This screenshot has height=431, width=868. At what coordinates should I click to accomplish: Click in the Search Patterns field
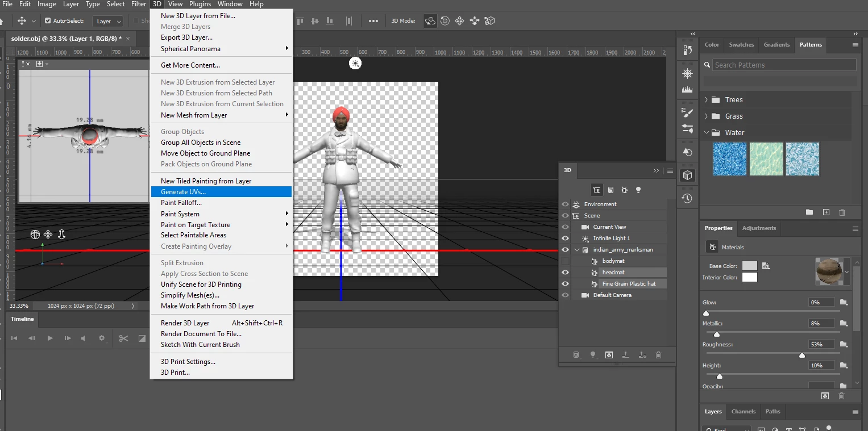click(x=783, y=65)
